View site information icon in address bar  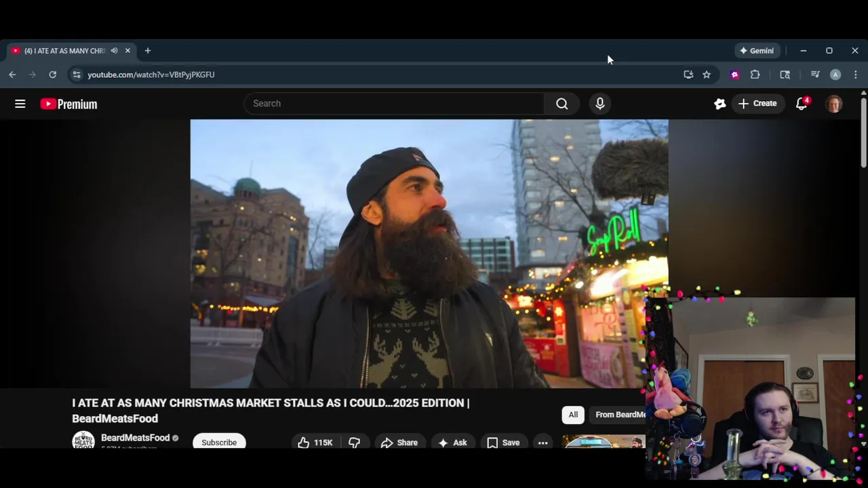[76, 75]
